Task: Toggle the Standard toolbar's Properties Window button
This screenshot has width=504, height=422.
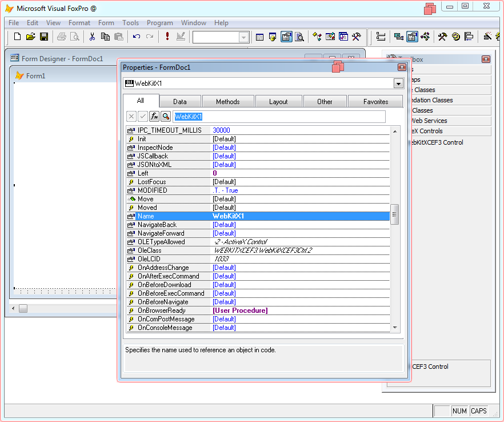Action: [x=286, y=37]
